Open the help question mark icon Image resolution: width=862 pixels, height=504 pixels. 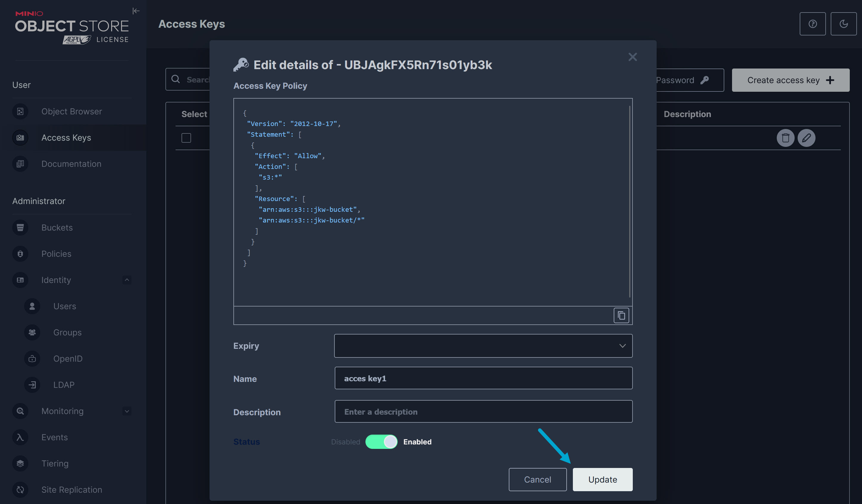813,24
